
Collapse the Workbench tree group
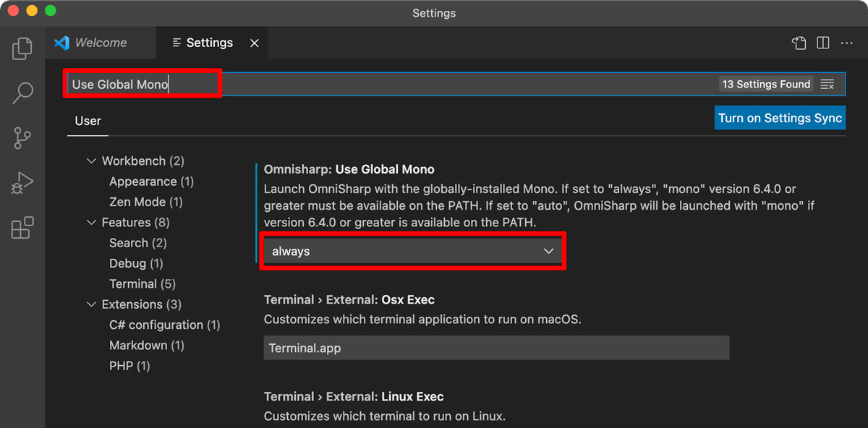91,160
